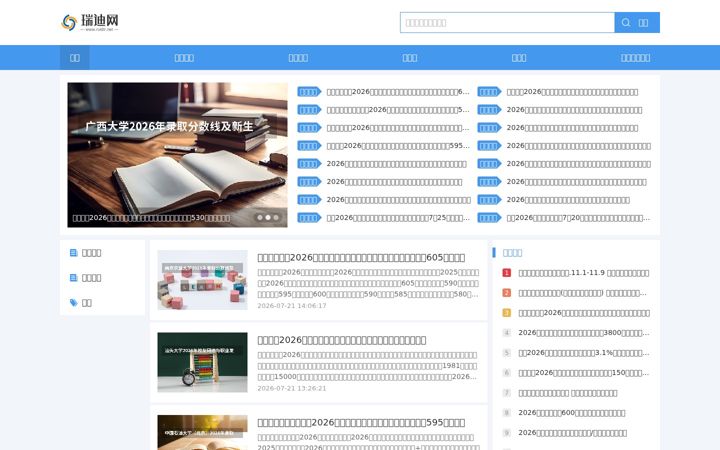Click timestamp 2026-07-21 14:06:17
This screenshot has width=720, height=450.
(x=292, y=305)
